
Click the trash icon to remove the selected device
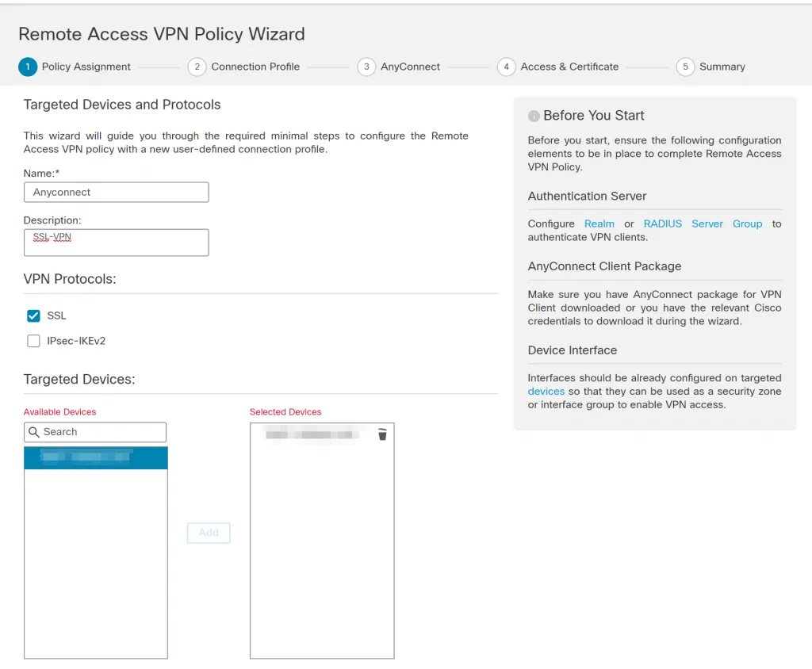click(382, 434)
